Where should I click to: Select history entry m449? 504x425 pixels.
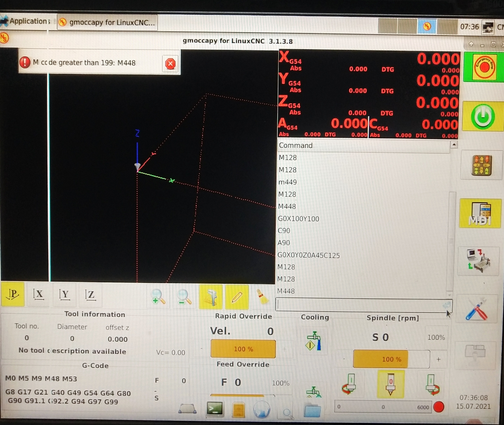point(287,182)
